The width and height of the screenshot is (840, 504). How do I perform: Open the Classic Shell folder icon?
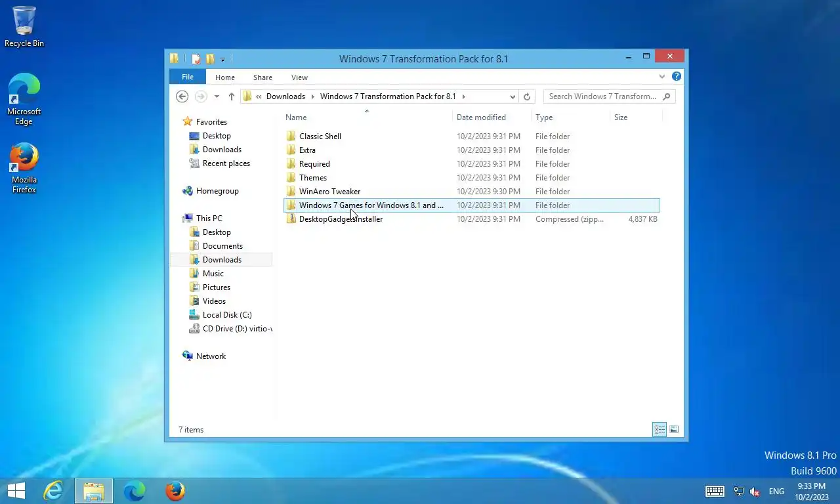click(291, 136)
